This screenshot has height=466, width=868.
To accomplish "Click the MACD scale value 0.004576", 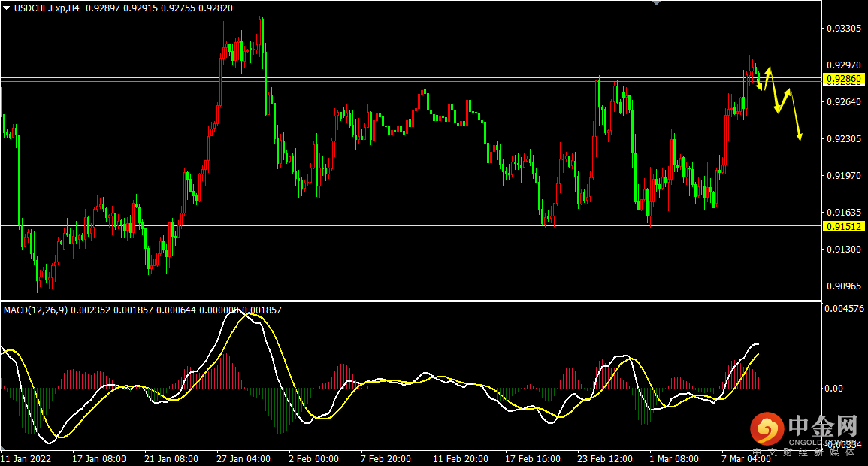I will (x=845, y=308).
